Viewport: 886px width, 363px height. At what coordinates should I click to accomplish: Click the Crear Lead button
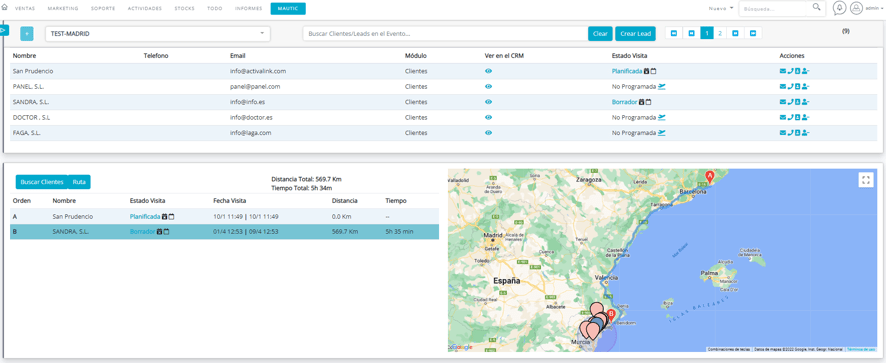point(635,34)
